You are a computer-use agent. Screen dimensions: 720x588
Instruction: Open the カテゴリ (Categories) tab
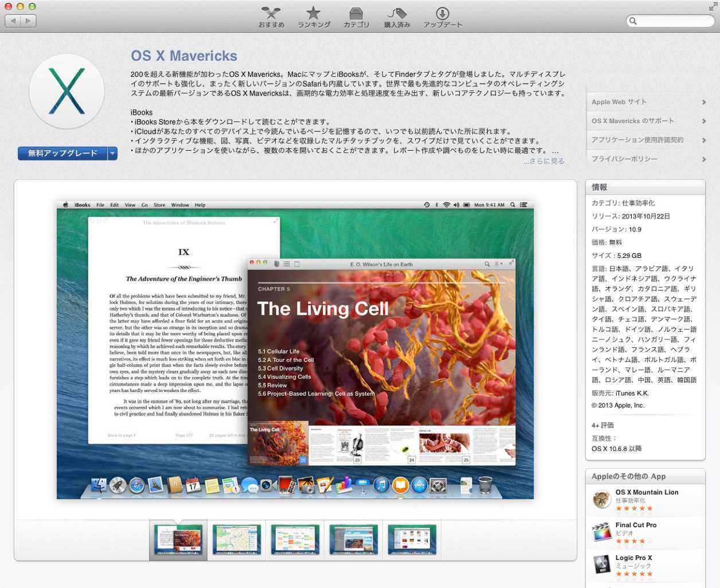pos(356,17)
